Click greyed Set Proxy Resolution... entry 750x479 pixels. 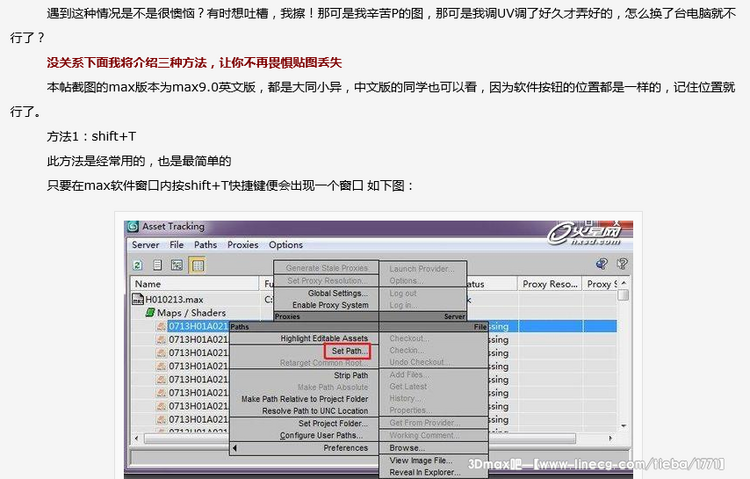[327, 280]
